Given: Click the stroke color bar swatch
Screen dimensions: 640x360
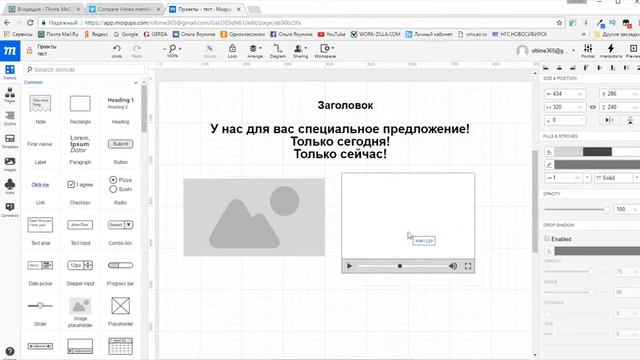Looking at the screenshot, I should pyautogui.click(x=597, y=164).
